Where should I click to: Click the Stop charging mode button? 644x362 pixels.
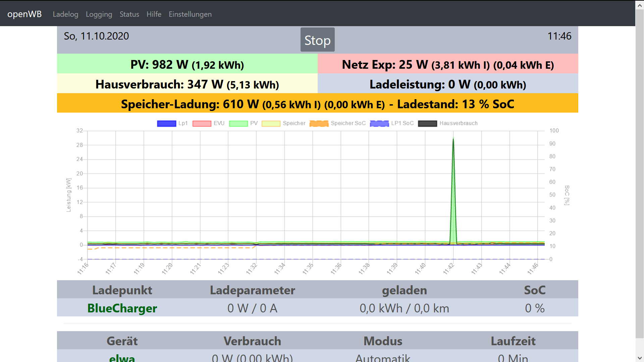point(317,40)
